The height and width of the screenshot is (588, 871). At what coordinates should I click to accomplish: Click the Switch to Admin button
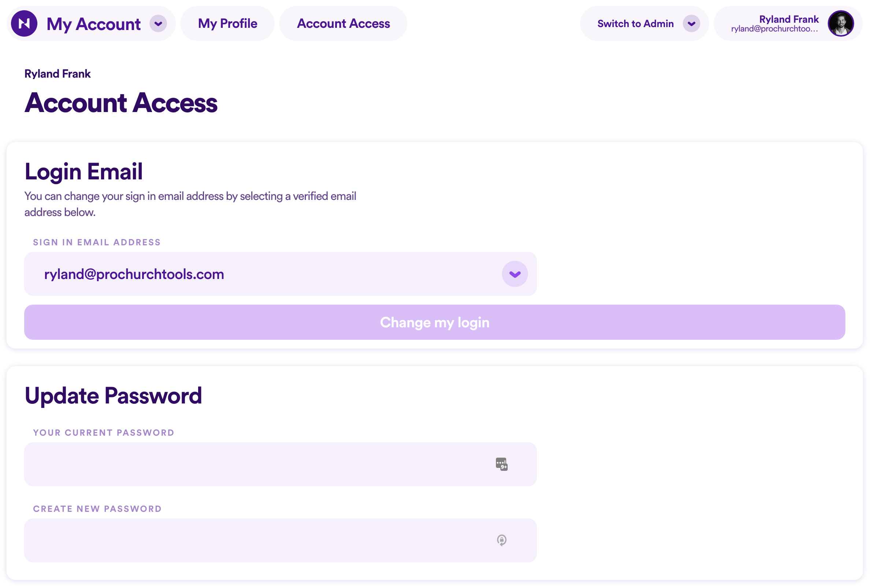click(x=635, y=23)
